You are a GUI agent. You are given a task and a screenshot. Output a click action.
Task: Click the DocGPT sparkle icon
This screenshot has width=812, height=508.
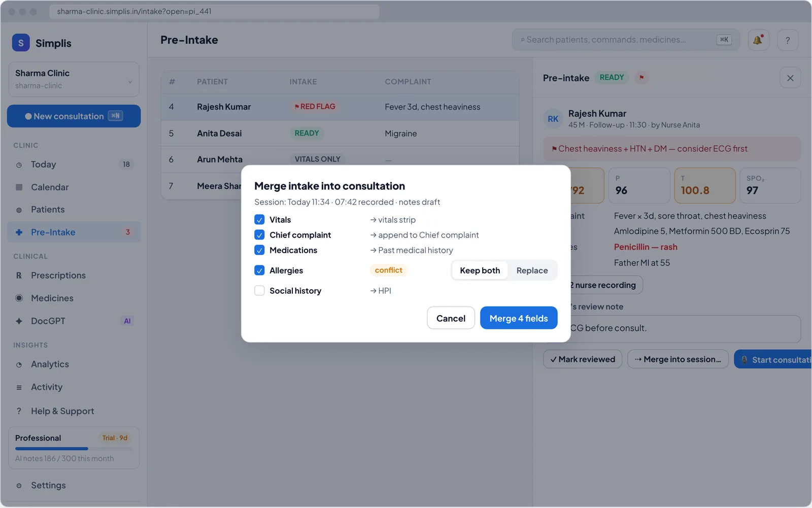[19, 321]
